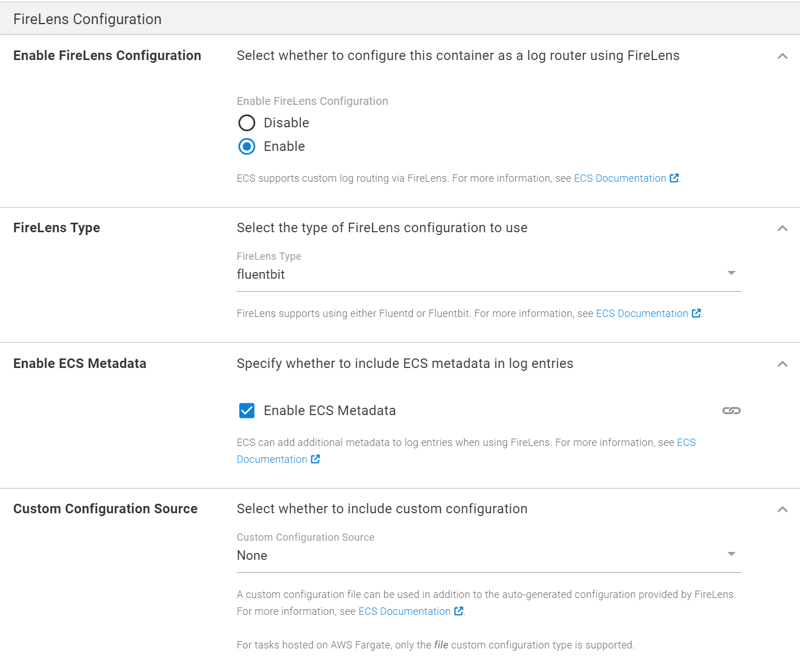Image resolution: width=800 pixels, height=672 pixels.
Task: Click the Enable FireLens Configuration section label
Action: coord(107,56)
